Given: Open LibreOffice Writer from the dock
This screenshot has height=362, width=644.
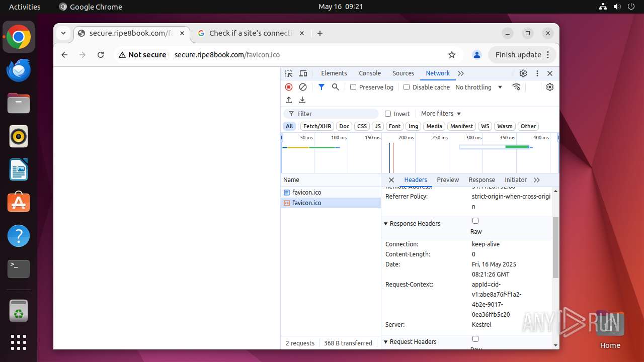Looking at the screenshot, I should [x=19, y=169].
